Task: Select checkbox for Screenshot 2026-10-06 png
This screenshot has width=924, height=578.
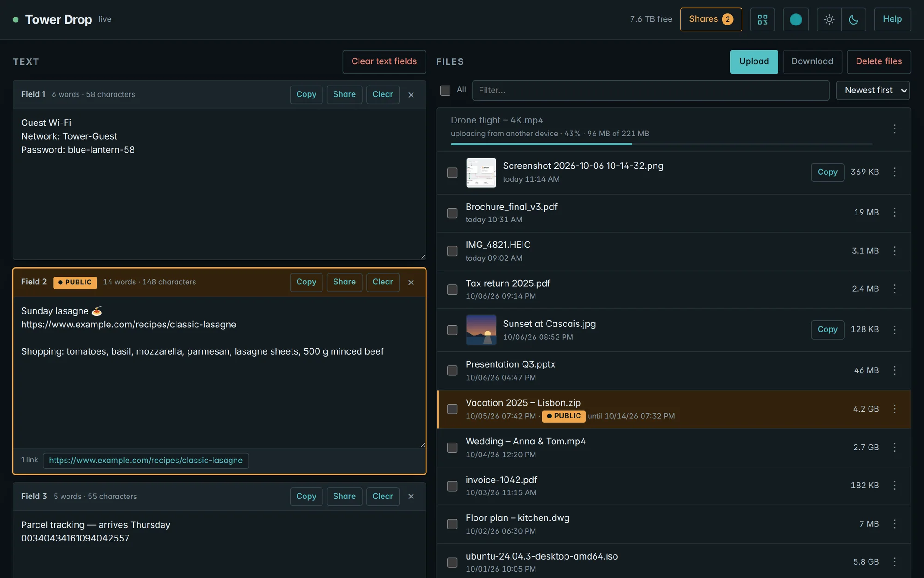Action: point(452,172)
